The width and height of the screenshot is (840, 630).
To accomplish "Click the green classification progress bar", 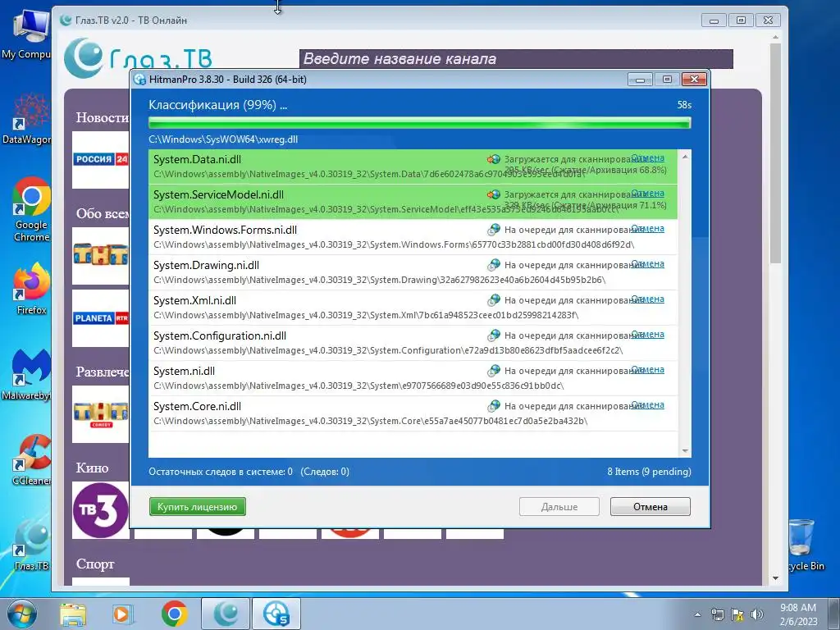I will [x=419, y=123].
